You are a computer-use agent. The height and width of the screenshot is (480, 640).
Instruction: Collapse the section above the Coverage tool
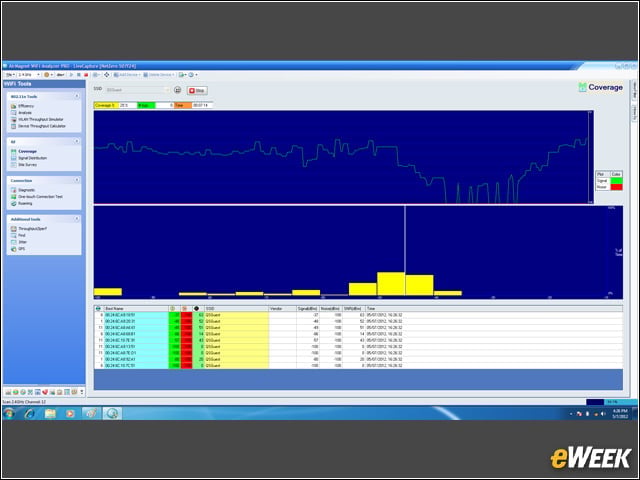click(x=76, y=141)
